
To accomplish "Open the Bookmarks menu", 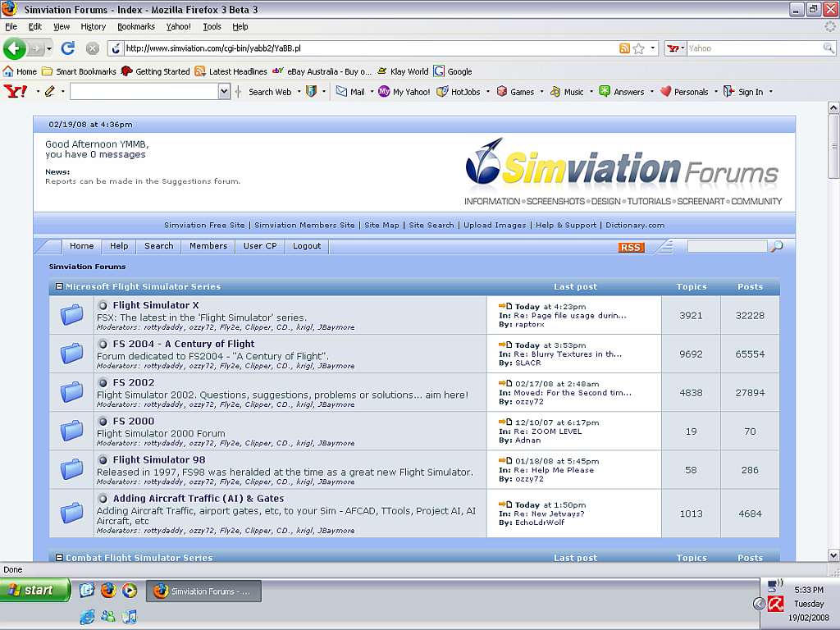I will (x=135, y=26).
